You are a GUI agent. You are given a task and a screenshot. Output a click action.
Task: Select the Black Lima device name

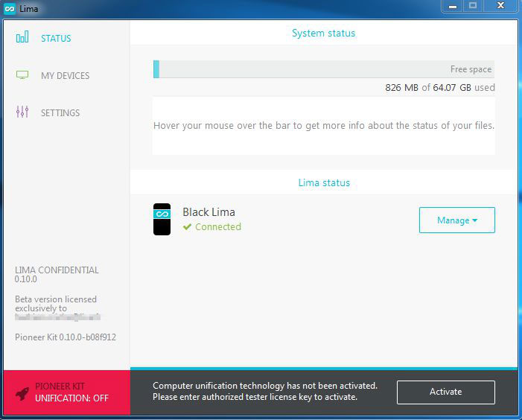coord(209,212)
